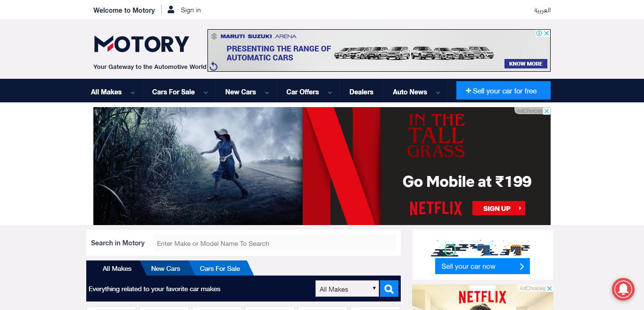Close the Netflix Tall Grass ad
This screenshot has width=644, height=310.
547,111
